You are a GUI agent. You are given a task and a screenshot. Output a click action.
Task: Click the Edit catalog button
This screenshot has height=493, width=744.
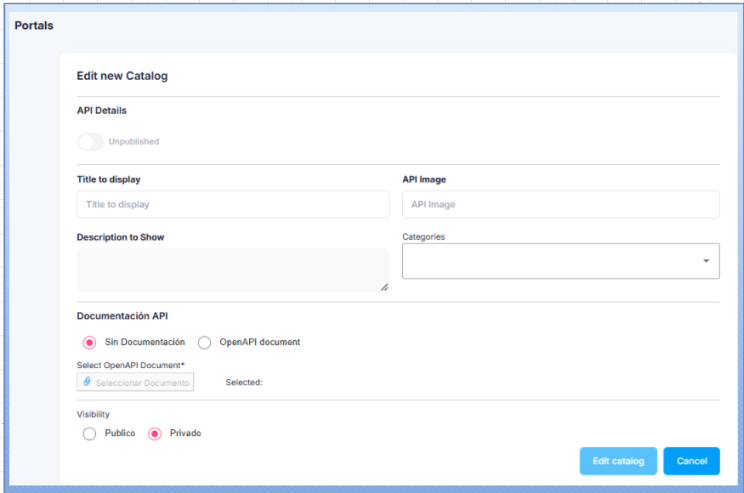(618, 461)
